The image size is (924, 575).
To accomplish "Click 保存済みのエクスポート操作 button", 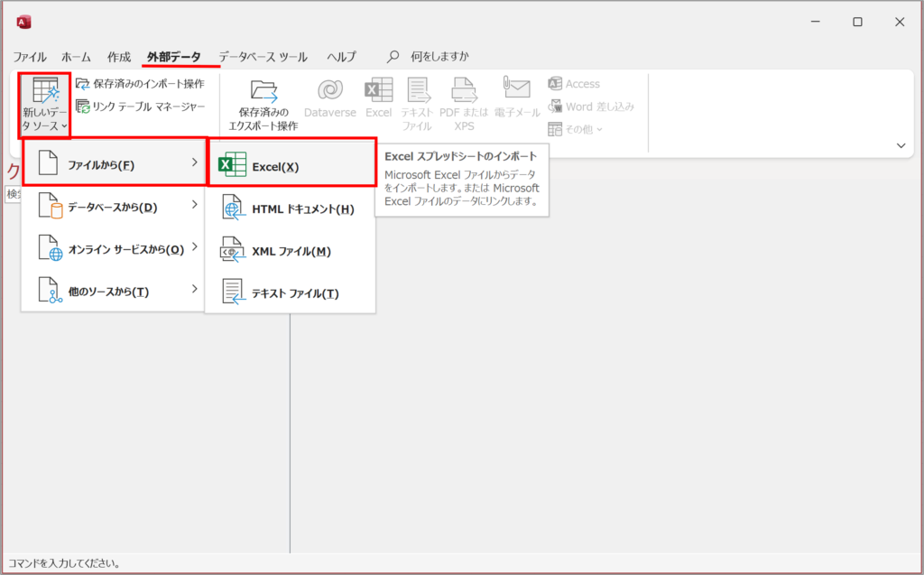I will (x=263, y=106).
